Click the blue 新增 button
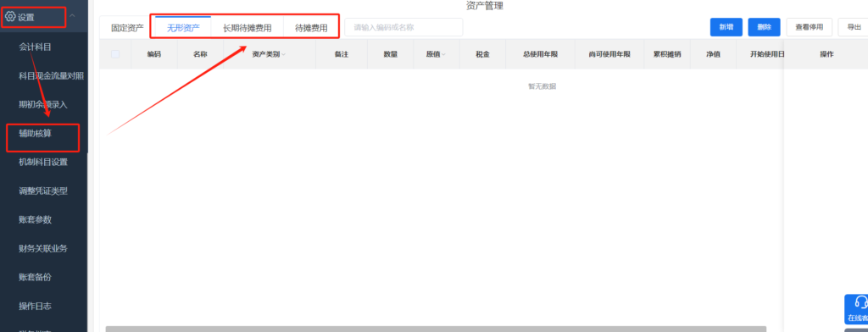The image size is (868, 332). point(726,27)
